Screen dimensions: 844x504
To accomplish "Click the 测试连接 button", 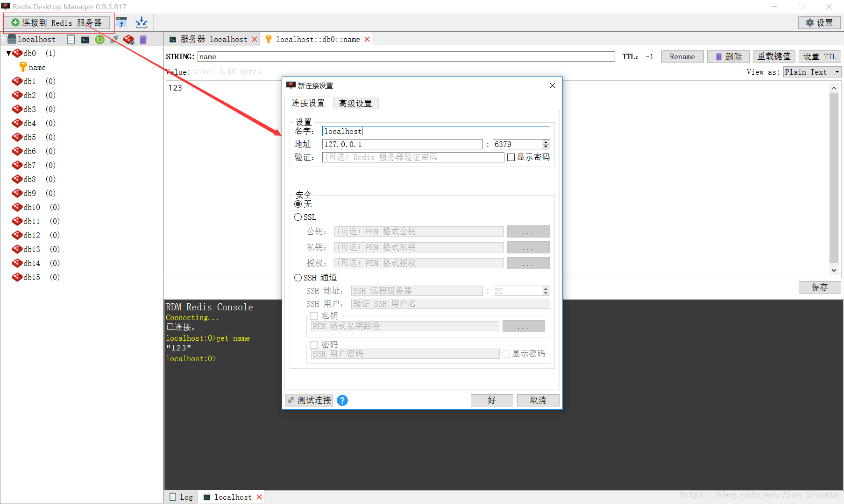I will tap(309, 400).
